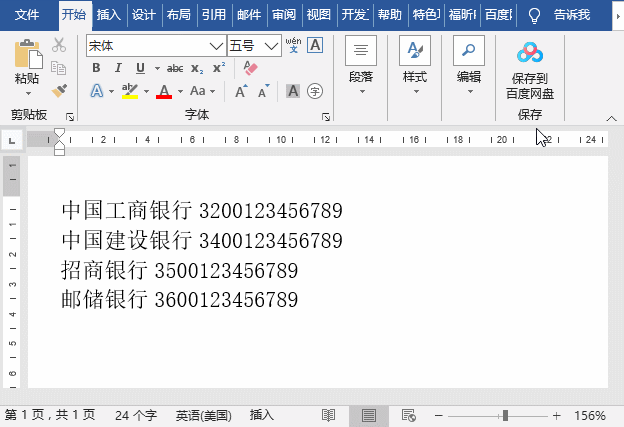Click page count 第1页,共1页
Screen dimensions: 624x427
50,415
